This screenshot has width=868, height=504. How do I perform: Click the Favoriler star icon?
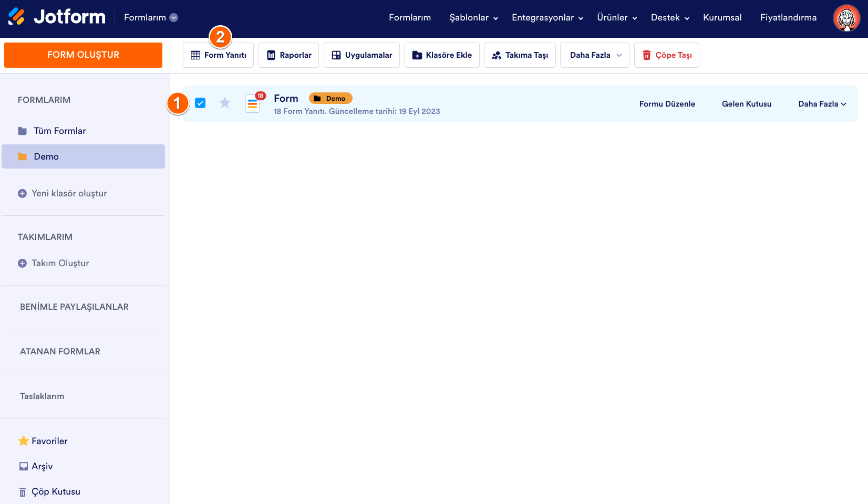24,441
